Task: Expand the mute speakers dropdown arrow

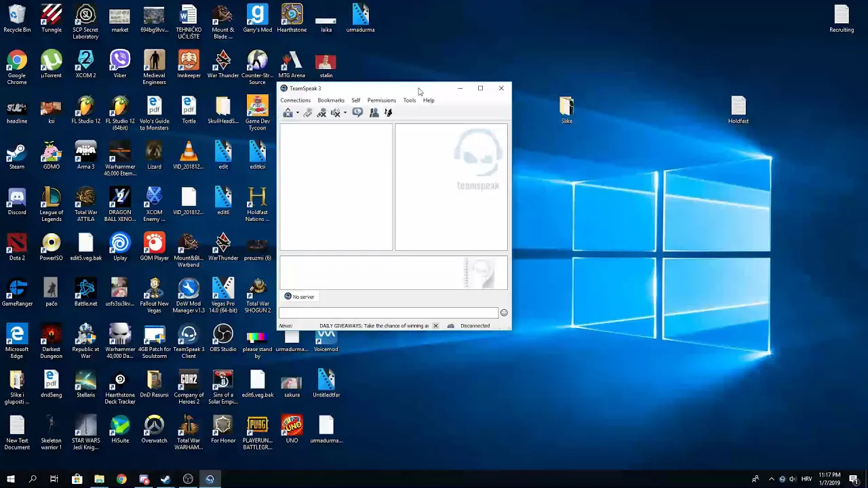Action: pos(344,113)
